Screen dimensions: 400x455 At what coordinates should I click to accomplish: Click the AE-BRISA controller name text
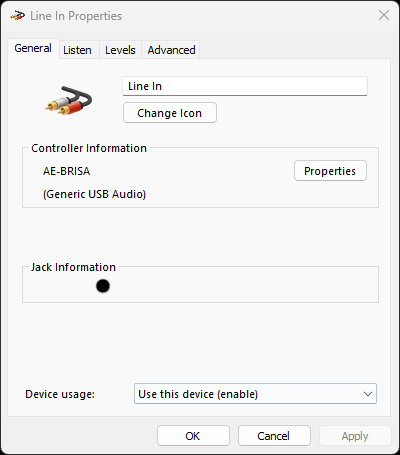pyautogui.click(x=66, y=171)
